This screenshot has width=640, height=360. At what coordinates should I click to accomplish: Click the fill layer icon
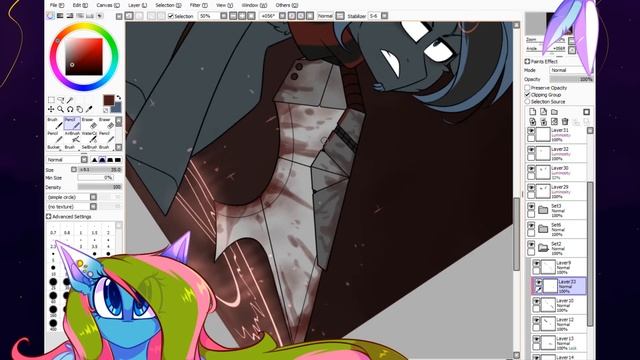pyautogui.click(x=554, y=122)
